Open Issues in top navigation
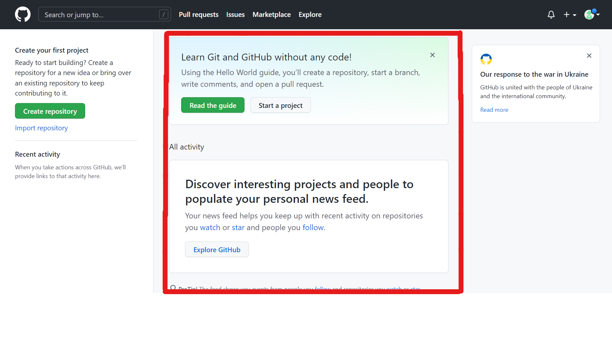The height and width of the screenshot is (364, 612). tap(235, 15)
